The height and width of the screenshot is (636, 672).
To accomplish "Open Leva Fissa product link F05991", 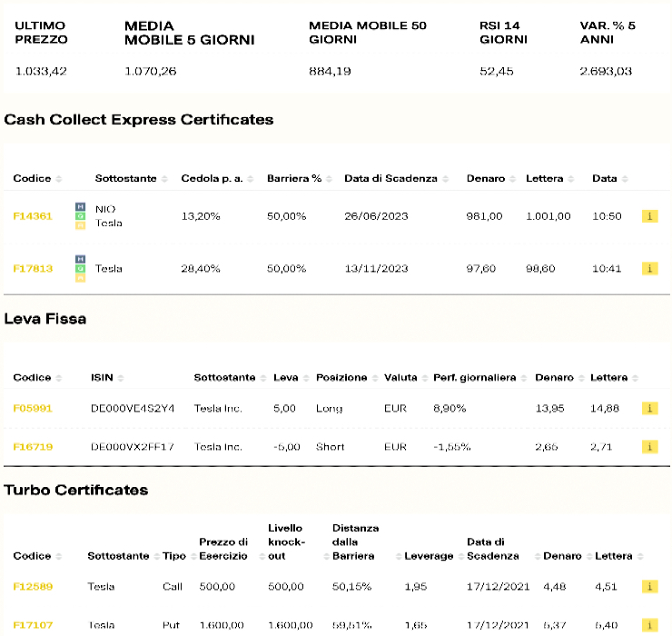I will [x=33, y=408].
